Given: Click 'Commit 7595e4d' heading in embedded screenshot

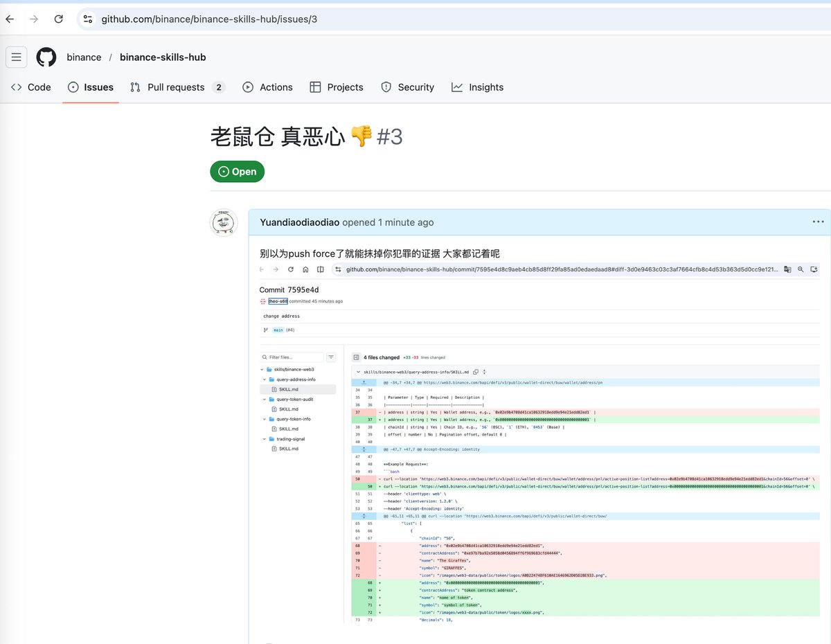Looking at the screenshot, I should (289, 289).
